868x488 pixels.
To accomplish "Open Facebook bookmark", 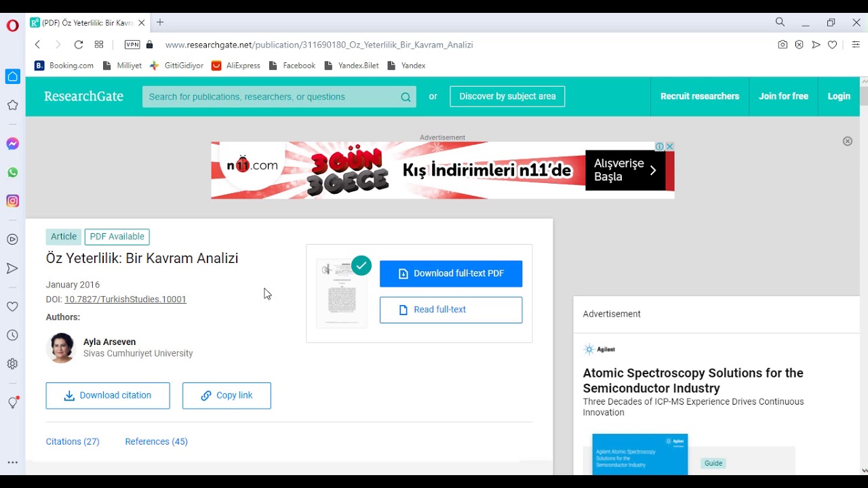I will [292, 66].
